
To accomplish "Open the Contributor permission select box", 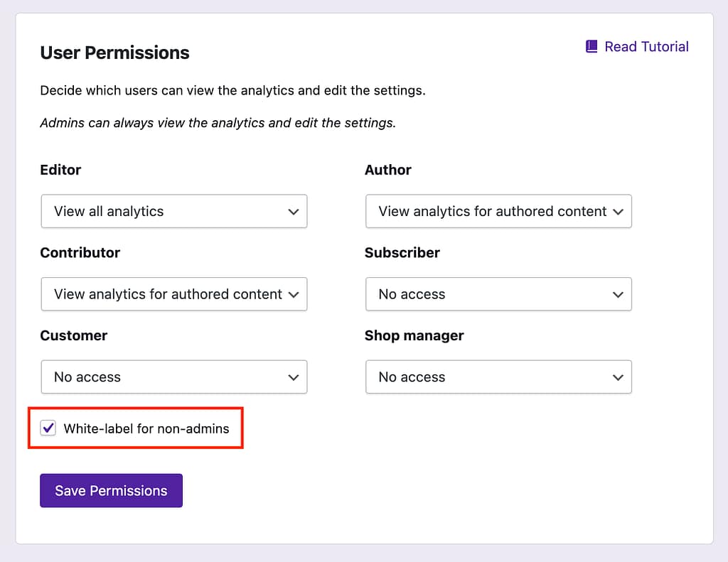I will [x=173, y=295].
